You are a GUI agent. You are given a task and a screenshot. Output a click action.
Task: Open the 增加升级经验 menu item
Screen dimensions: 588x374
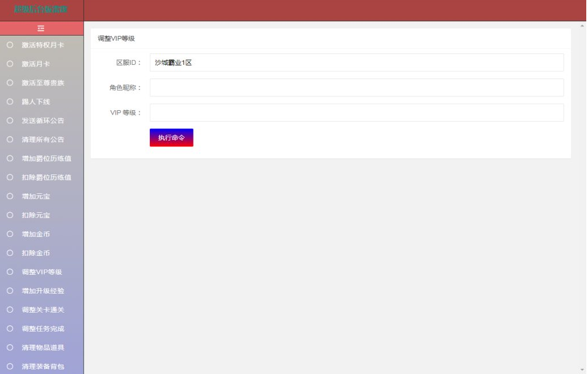click(x=43, y=291)
